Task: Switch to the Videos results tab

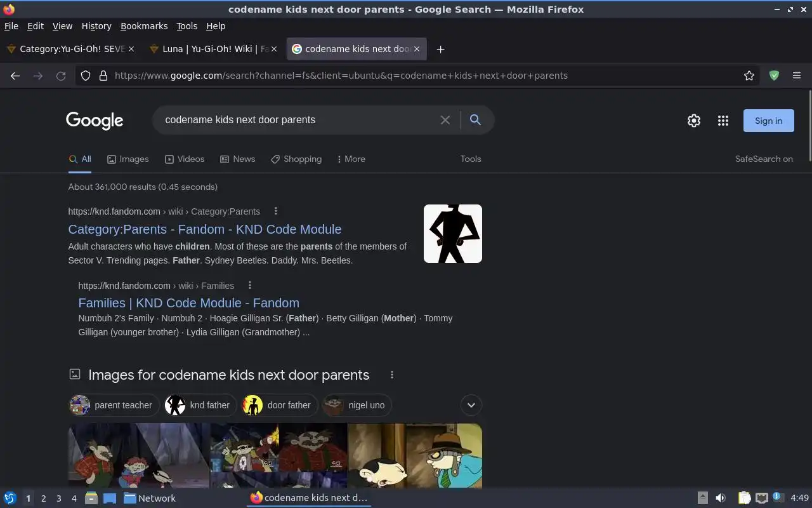Action: [x=185, y=159]
